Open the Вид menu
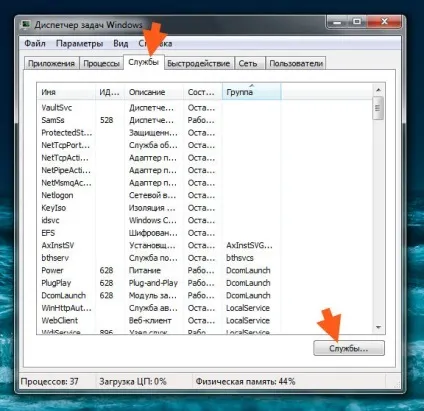The width and height of the screenshot is (424, 411). [120, 43]
